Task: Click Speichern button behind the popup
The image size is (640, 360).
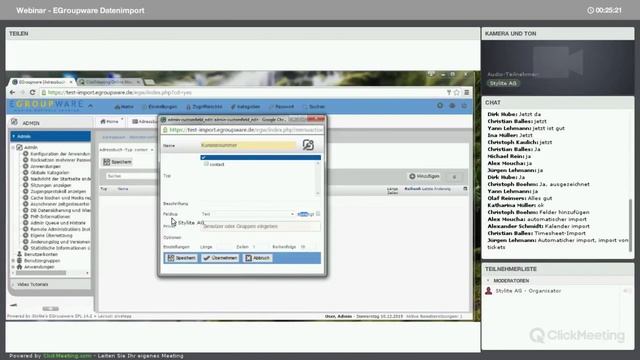Action: (x=118, y=162)
